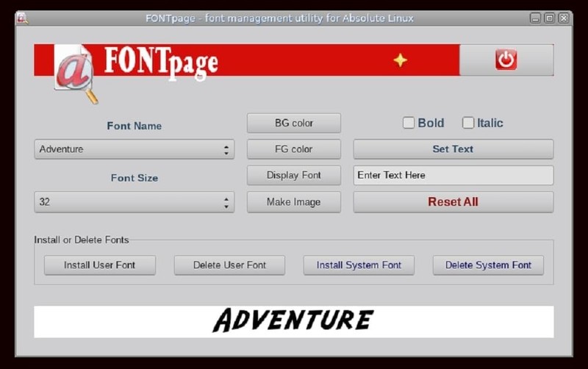Minimize the FONTpage window
The width and height of the screenshot is (588, 369).
535,18
